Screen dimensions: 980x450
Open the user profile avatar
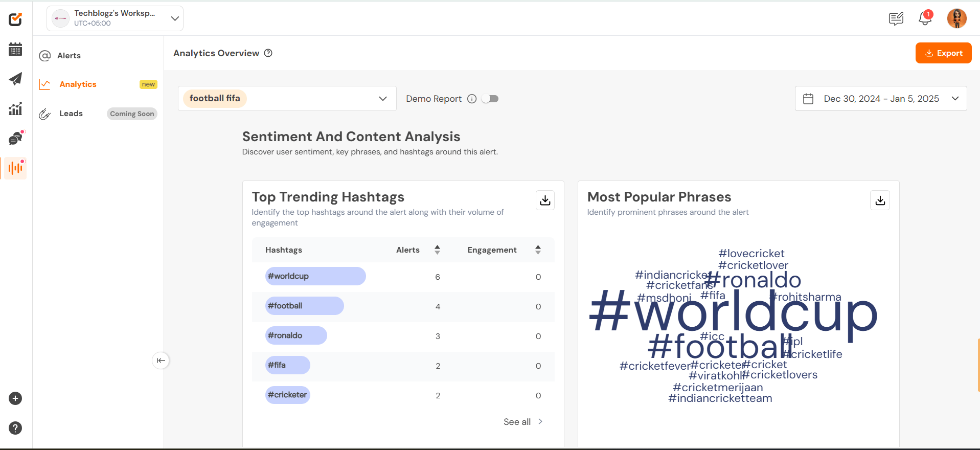956,18
